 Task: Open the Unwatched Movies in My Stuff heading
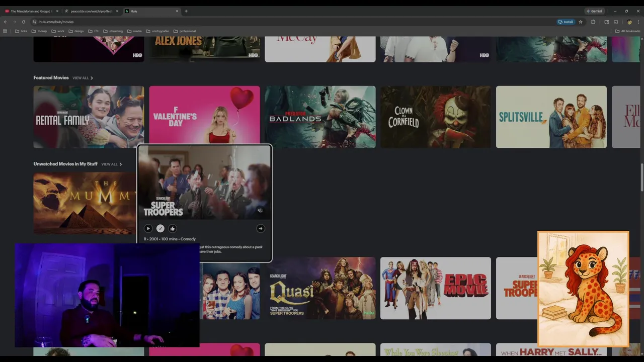pyautogui.click(x=65, y=164)
